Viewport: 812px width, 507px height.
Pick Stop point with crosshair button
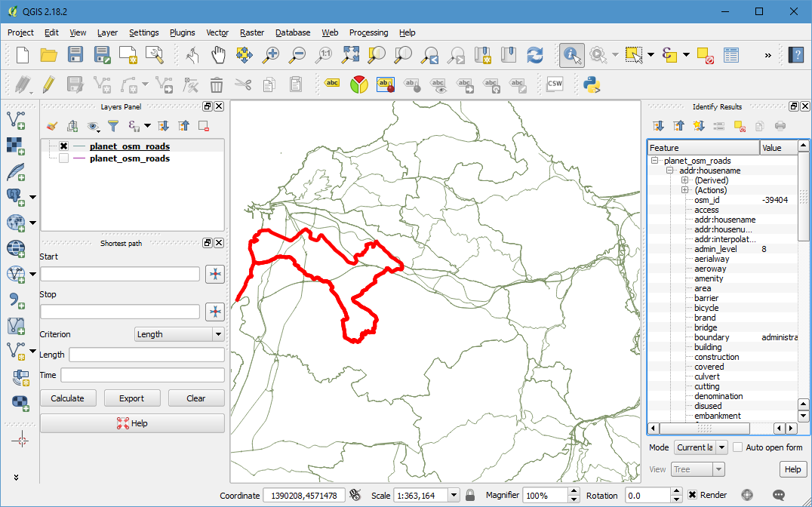click(x=215, y=312)
